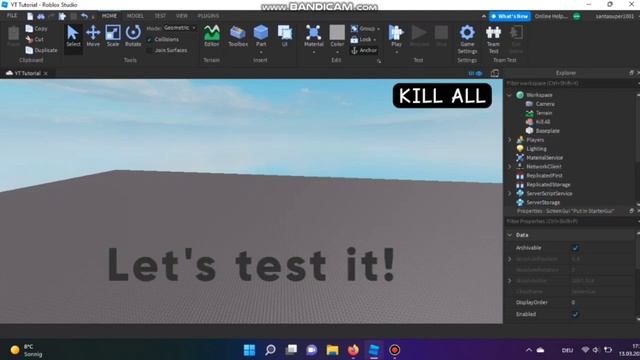Open the Terrain Editor
Image resolution: width=640 pixels, height=360 pixels.
tap(211, 36)
